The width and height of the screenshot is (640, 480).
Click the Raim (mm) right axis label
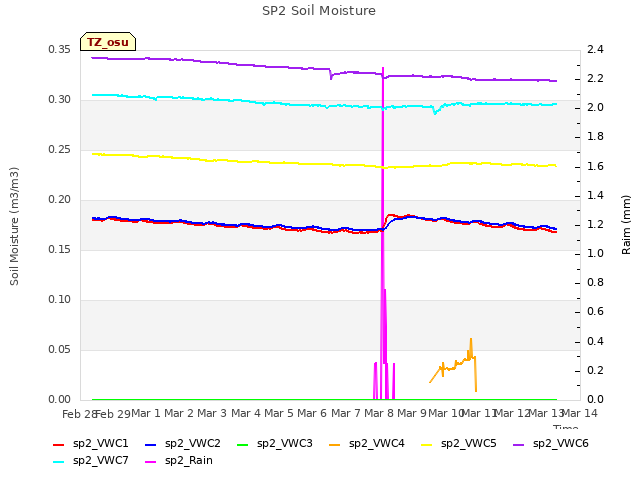(x=626, y=225)
